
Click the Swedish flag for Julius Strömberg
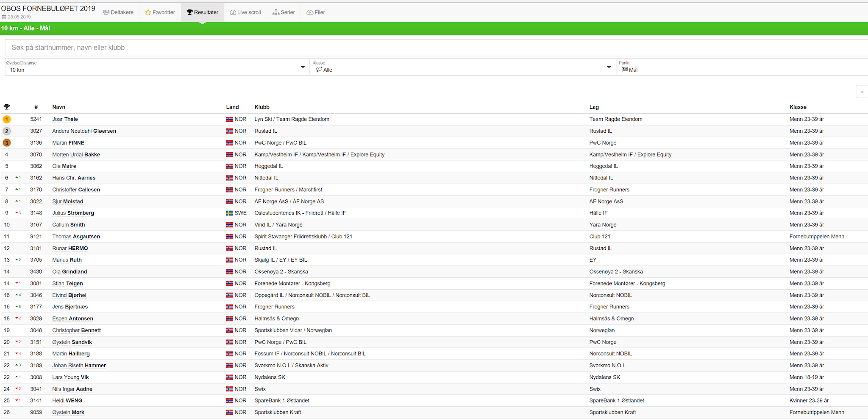[x=229, y=213]
